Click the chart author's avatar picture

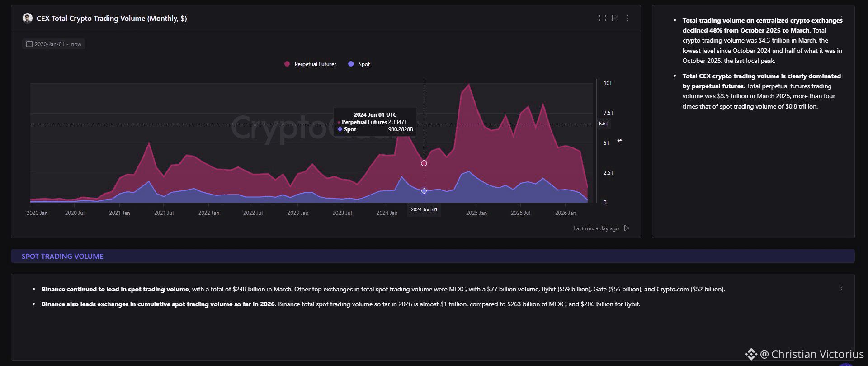[28, 18]
